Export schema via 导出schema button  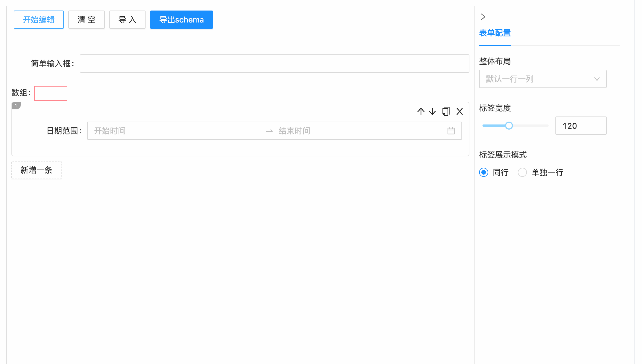click(181, 20)
